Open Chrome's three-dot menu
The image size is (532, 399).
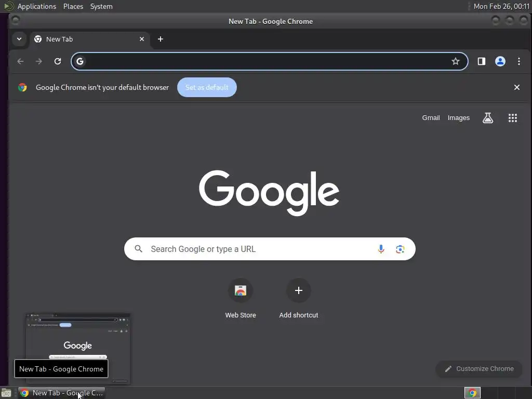pyautogui.click(x=519, y=61)
